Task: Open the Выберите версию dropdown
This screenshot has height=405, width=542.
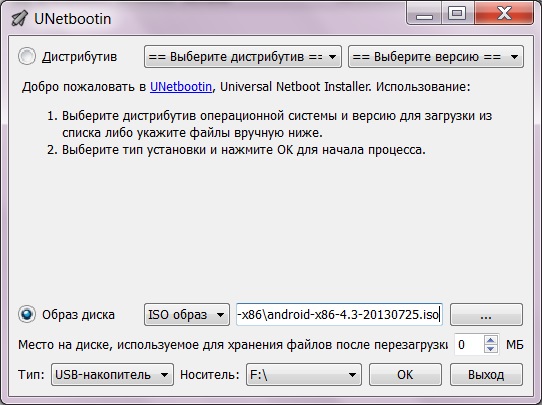Action: [x=436, y=57]
